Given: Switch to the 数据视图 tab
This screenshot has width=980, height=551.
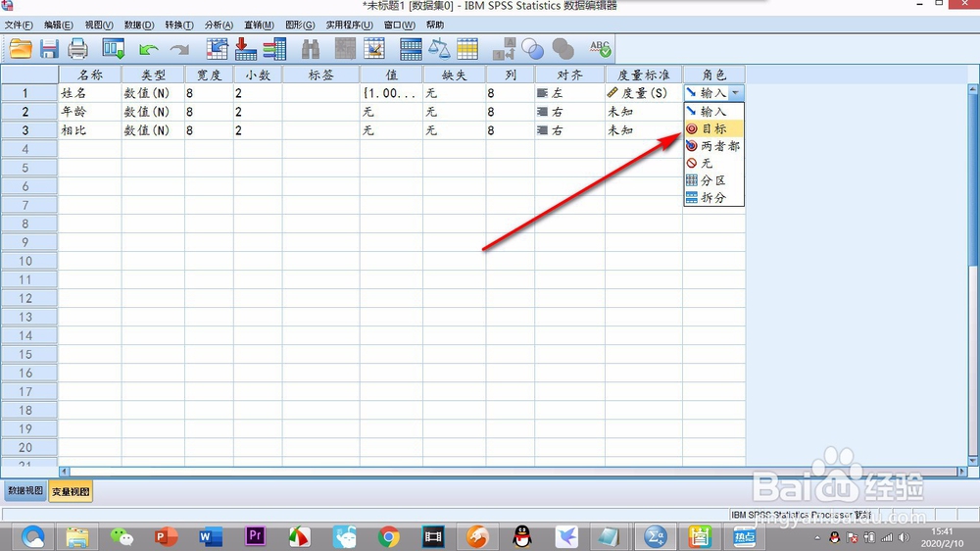Looking at the screenshot, I should [x=25, y=491].
